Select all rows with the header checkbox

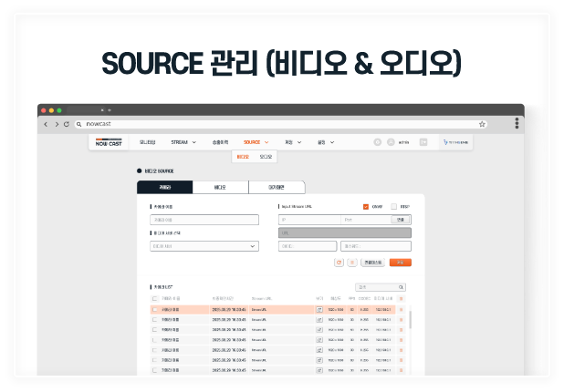pos(154,299)
